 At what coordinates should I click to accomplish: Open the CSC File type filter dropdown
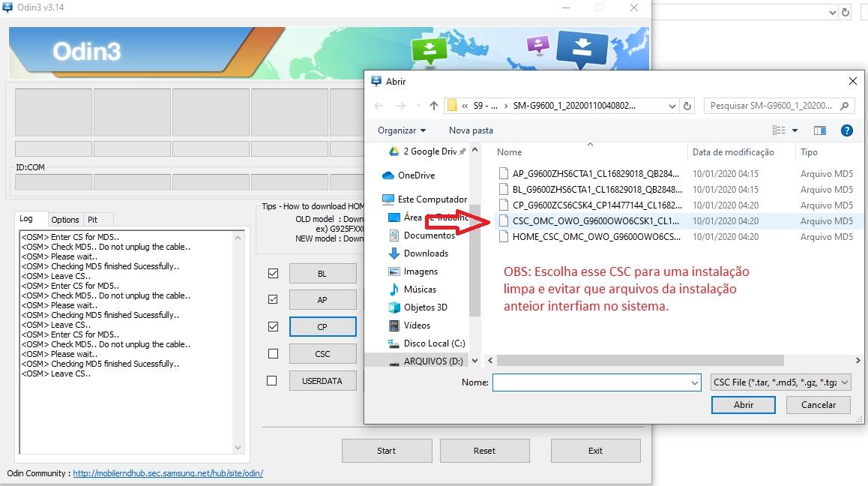(780, 382)
